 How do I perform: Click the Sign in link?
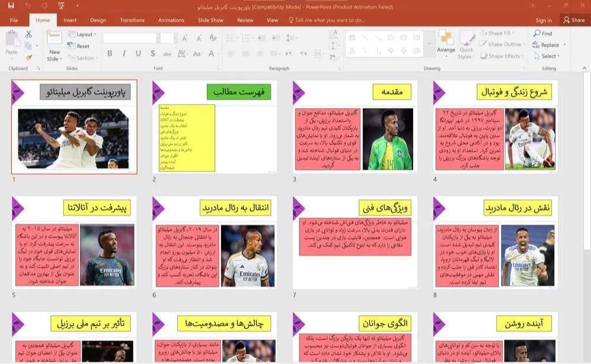(544, 20)
